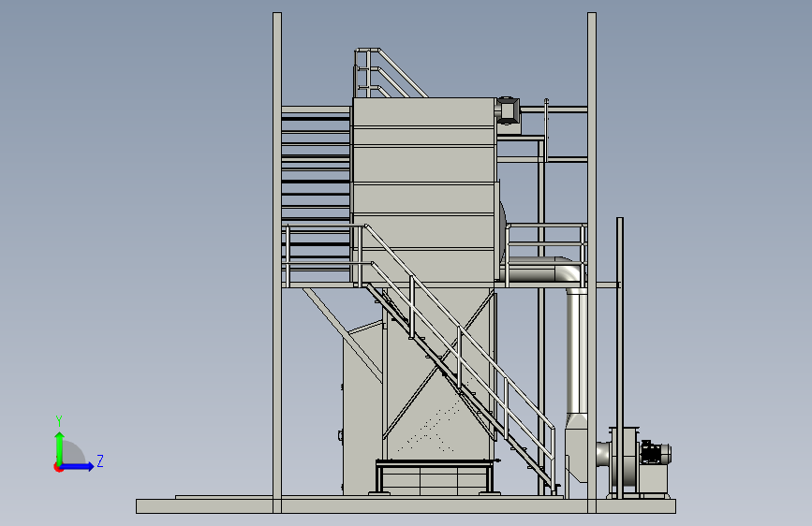Click the "Y" axis label text
The width and height of the screenshot is (812, 526).
point(59,420)
